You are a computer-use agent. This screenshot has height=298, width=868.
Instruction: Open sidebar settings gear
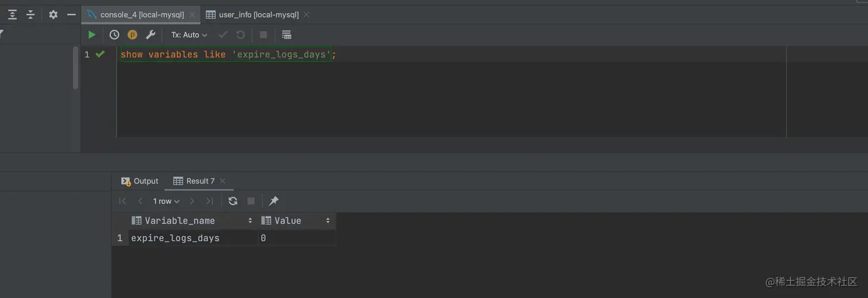[x=53, y=14]
